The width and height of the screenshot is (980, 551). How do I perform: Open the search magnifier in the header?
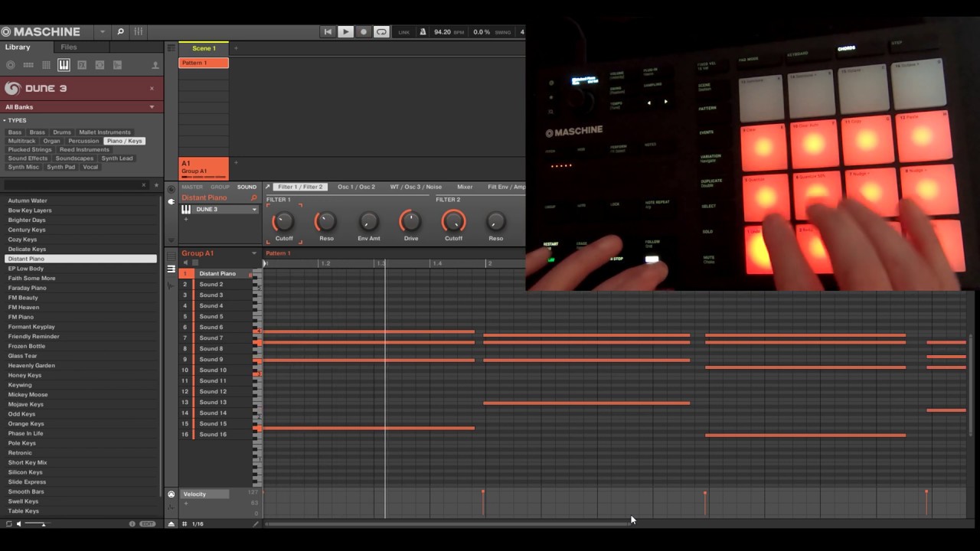(120, 31)
